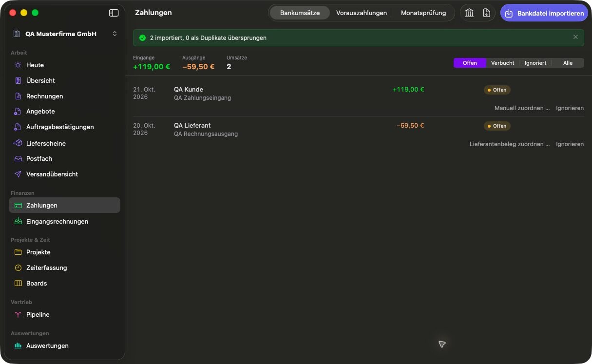Click the Auswertungen chart icon
This screenshot has width=592, height=364.
pos(18,345)
